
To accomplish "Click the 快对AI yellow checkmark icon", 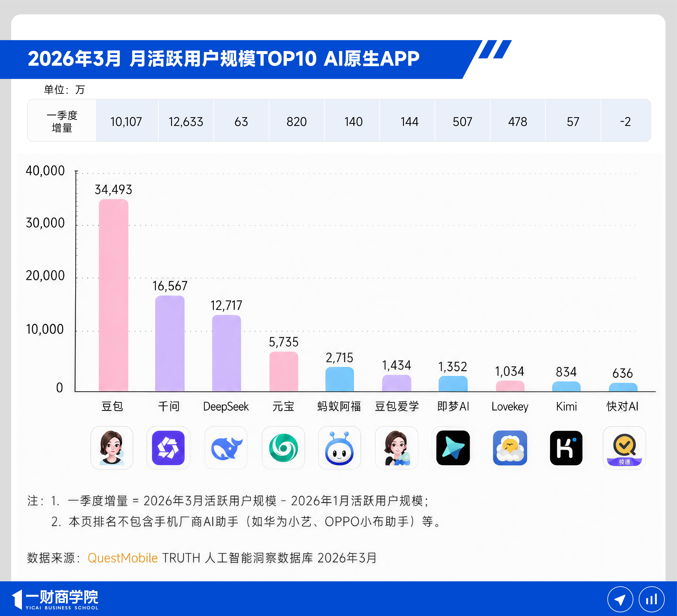I will (624, 448).
